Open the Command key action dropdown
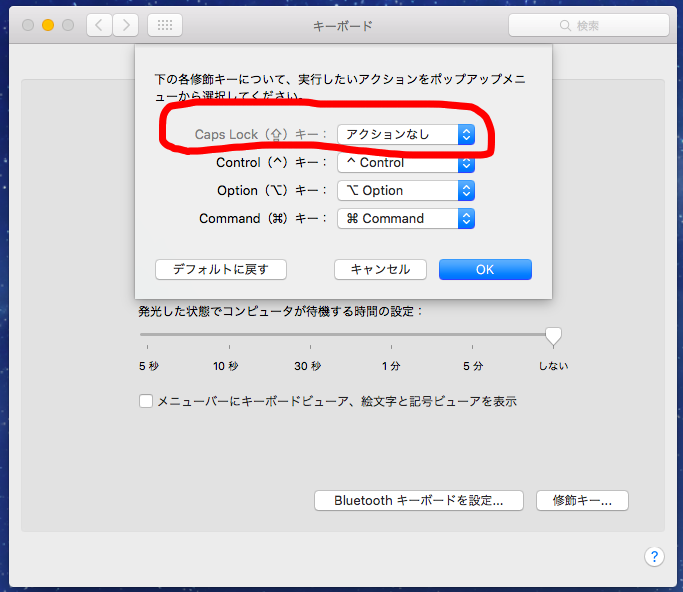Viewport: 683px width, 592px height. click(x=406, y=218)
